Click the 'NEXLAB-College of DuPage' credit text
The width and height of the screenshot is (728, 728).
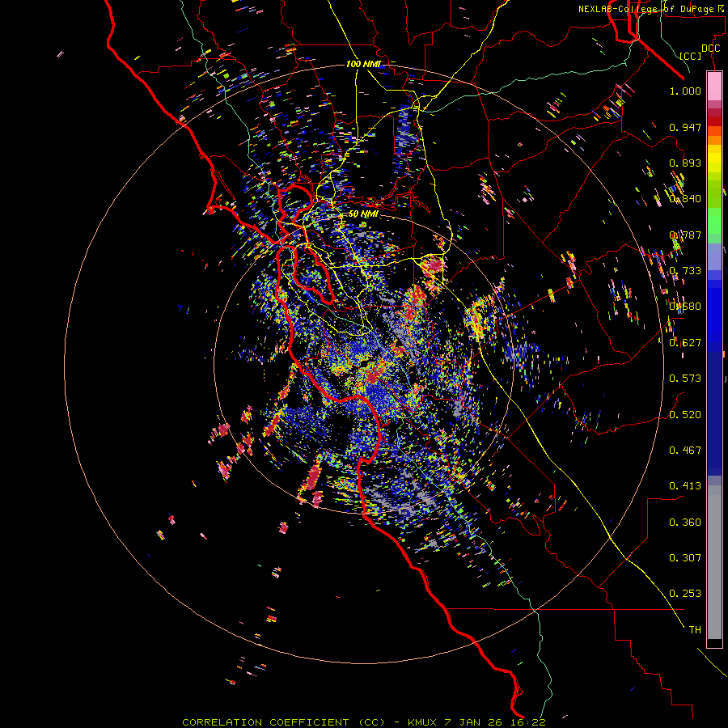point(645,9)
